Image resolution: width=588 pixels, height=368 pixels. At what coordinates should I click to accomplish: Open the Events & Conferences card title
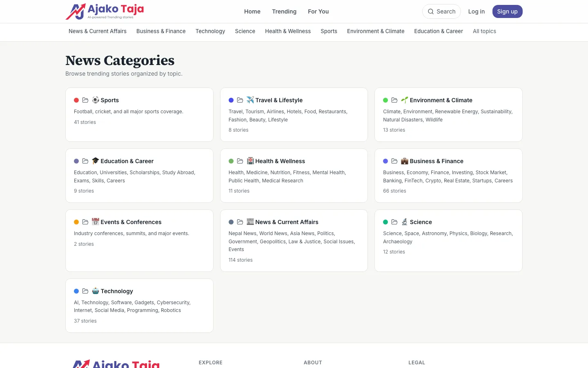(x=131, y=222)
